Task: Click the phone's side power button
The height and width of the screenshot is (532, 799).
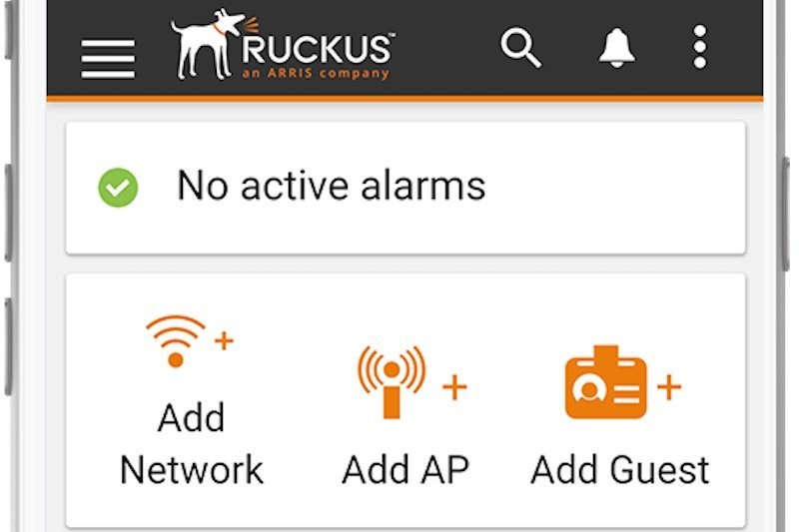Action: click(x=786, y=214)
